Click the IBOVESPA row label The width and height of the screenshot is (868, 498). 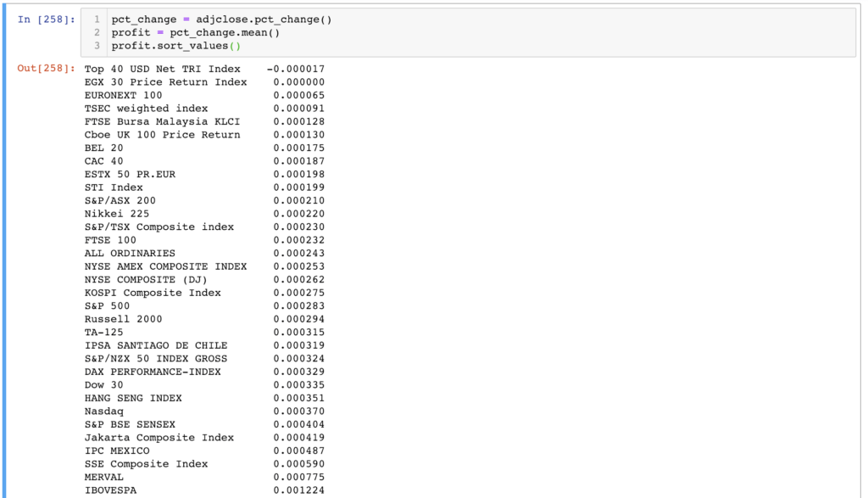[x=110, y=490]
